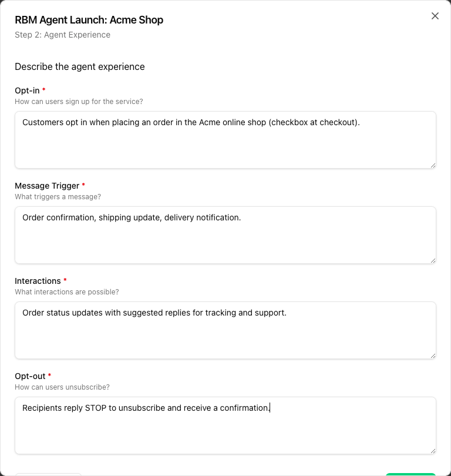Click hint 'How can users sign up for the service?'

79,102
